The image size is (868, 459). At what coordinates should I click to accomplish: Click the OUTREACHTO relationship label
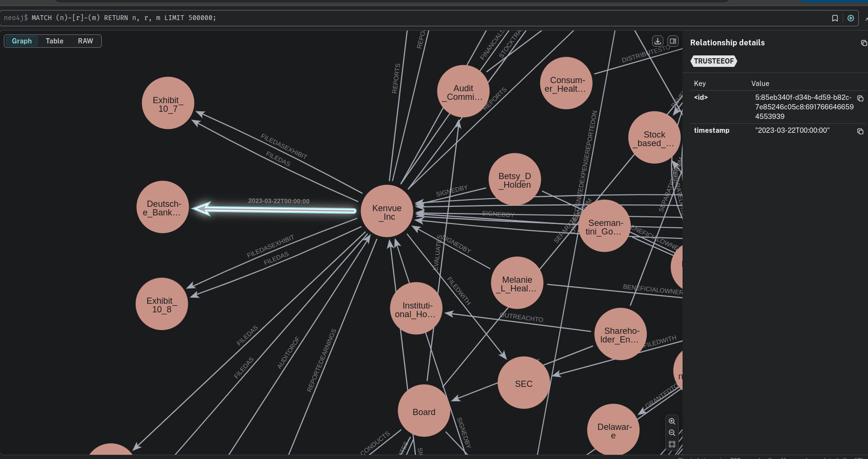[521, 317]
